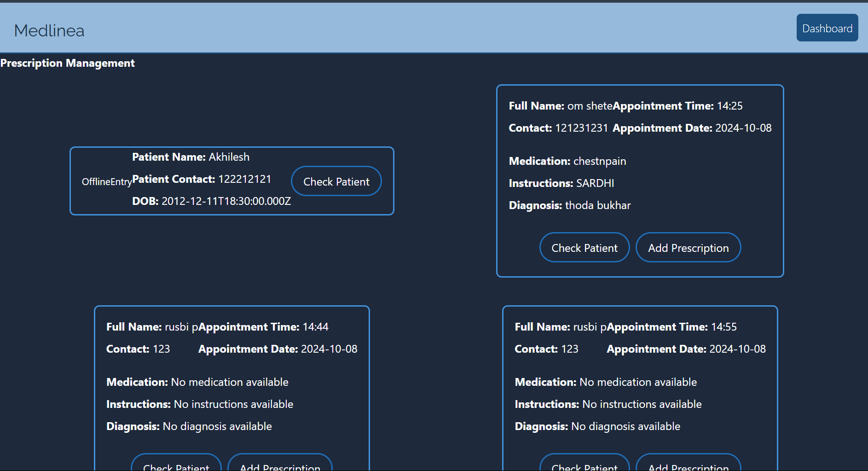
Task: Click diagnosis thoda bukhar text
Action: coord(598,205)
